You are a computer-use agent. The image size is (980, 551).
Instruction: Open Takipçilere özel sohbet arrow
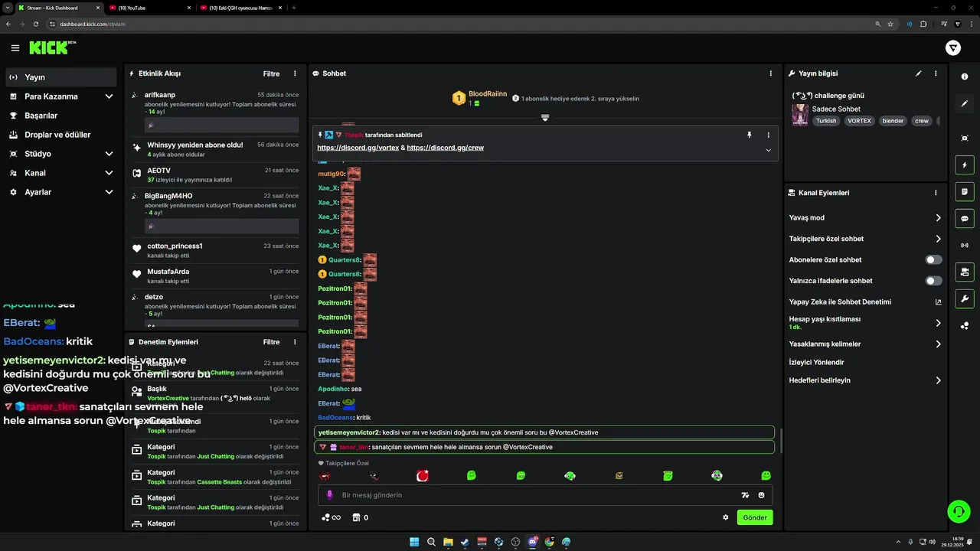pos(938,239)
